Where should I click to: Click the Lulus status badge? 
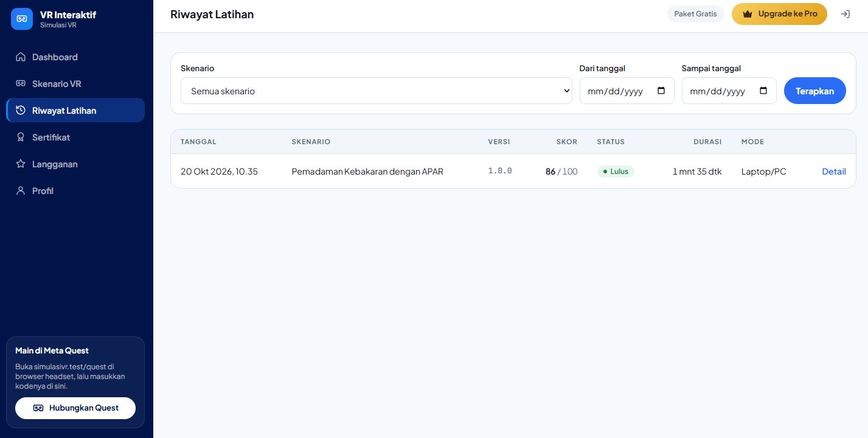(616, 172)
